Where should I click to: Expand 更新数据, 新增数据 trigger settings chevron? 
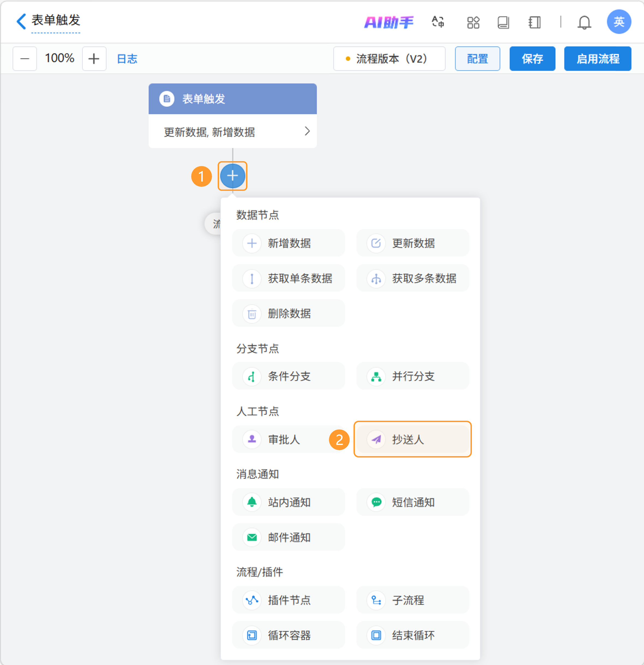(307, 131)
